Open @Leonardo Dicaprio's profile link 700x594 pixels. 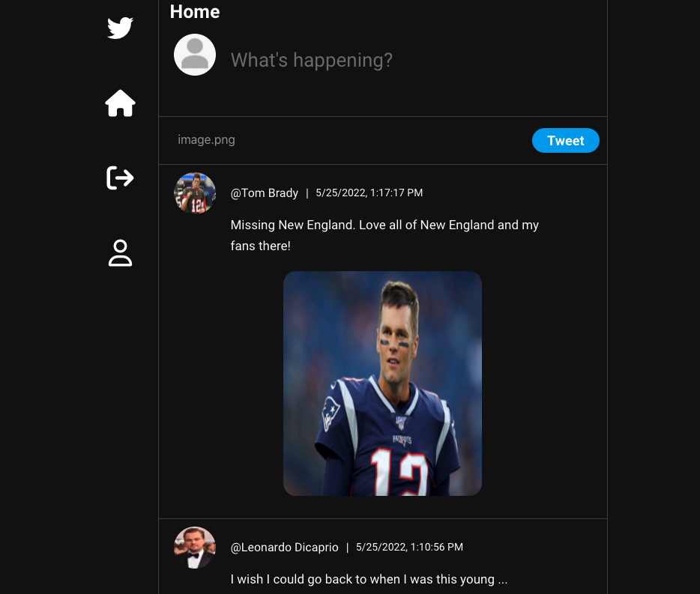(x=284, y=548)
